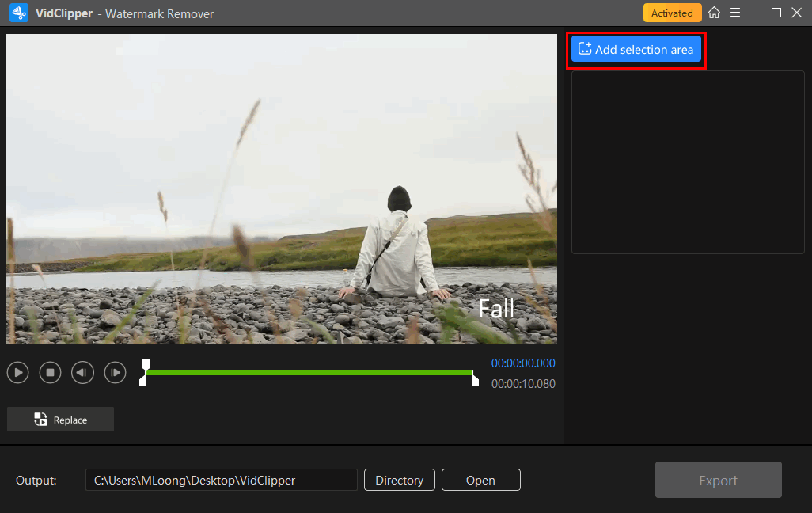
Task: Click the Export button
Action: click(x=718, y=480)
